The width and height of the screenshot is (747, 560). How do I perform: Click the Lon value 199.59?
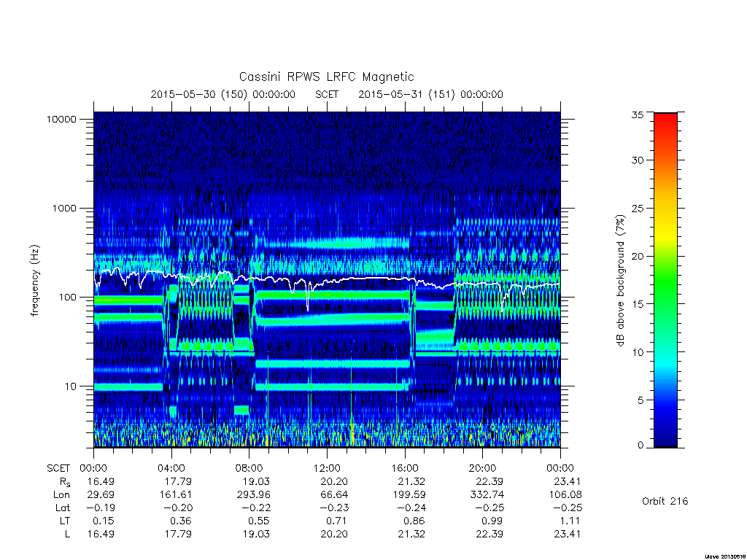pos(409,495)
